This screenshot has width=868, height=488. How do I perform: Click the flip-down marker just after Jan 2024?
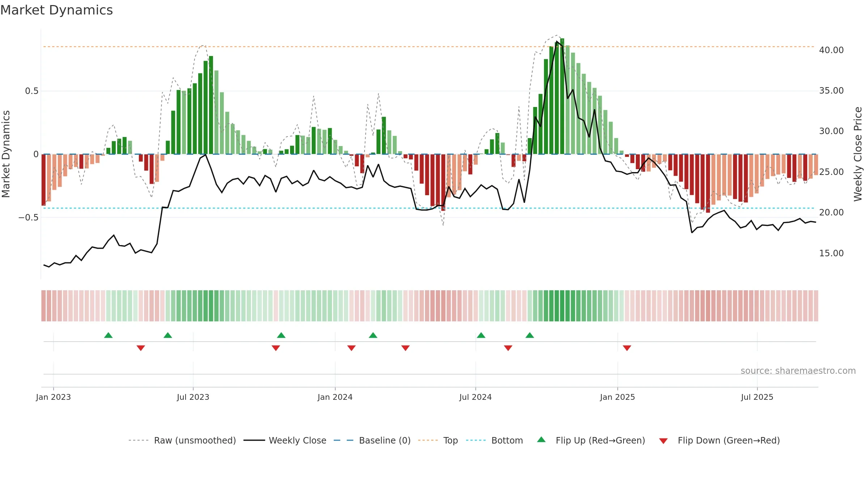click(352, 348)
